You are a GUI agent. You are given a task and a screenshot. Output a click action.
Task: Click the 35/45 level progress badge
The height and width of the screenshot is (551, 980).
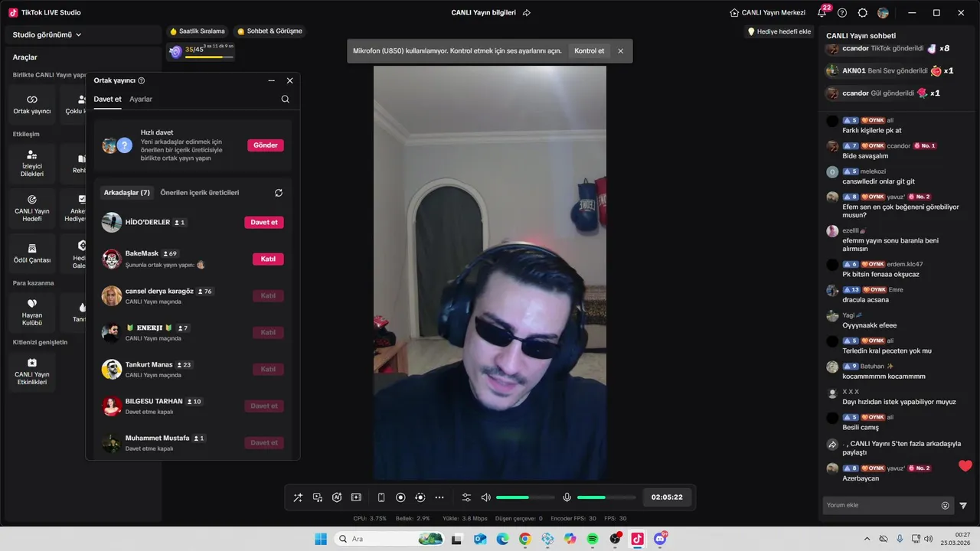click(201, 51)
